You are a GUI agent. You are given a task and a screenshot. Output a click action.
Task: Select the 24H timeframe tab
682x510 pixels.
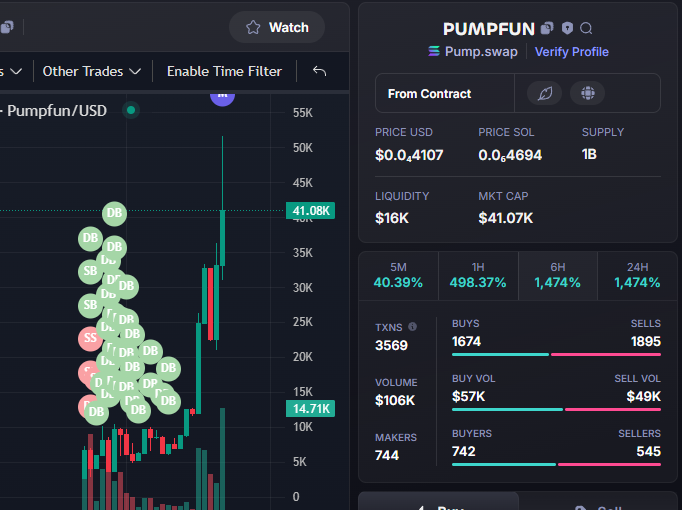pyautogui.click(x=637, y=276)
